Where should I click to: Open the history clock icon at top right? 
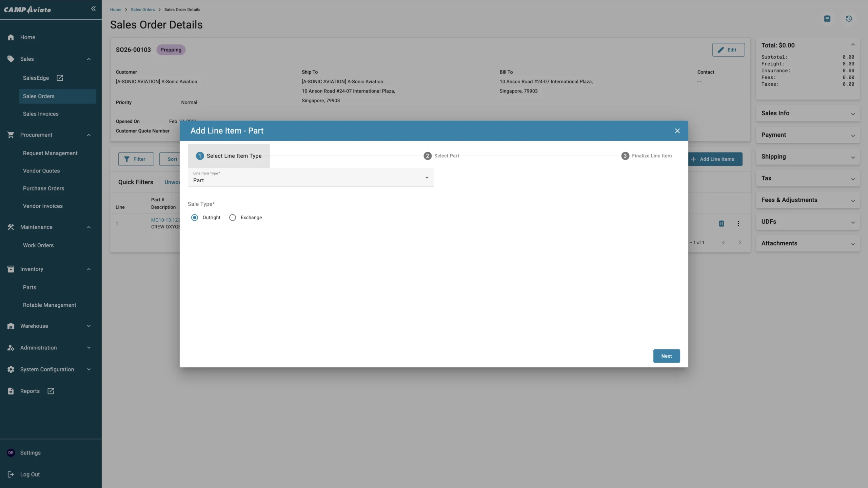849,19
